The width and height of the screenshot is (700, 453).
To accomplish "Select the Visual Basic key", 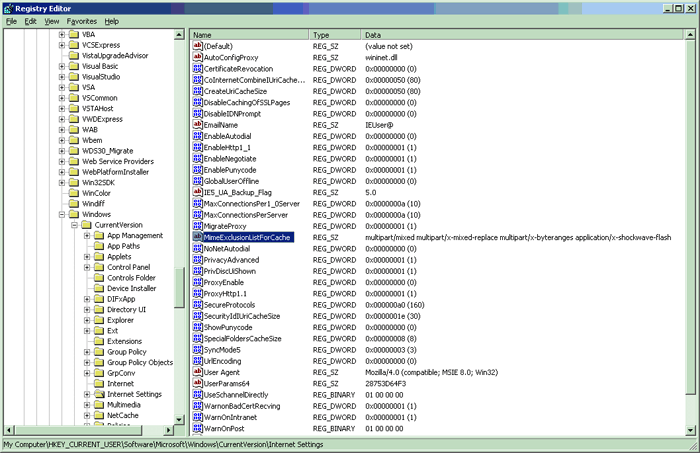I will (x=100, y=66).
